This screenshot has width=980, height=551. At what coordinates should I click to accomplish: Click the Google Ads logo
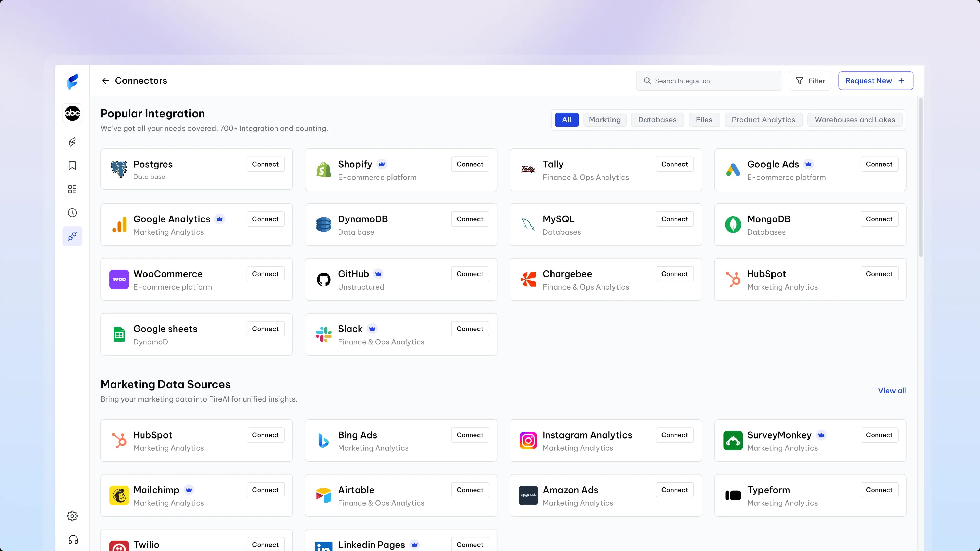point(733,170)
